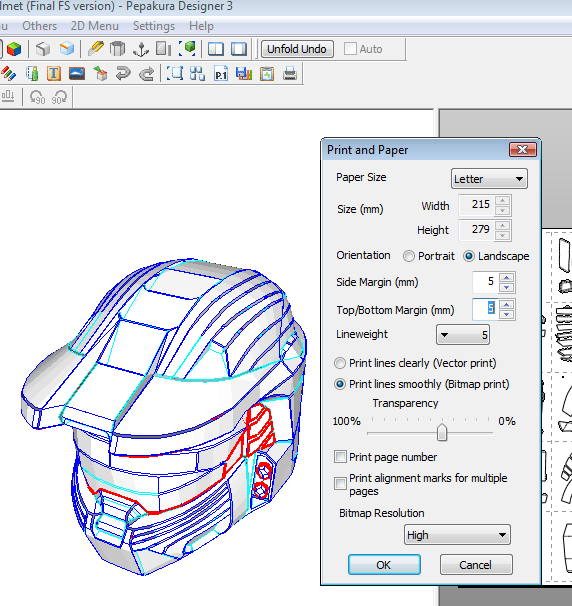This screenshot has width=572, height=606.
Task: Open the Settings menu
Action: (x=154, y=26)
